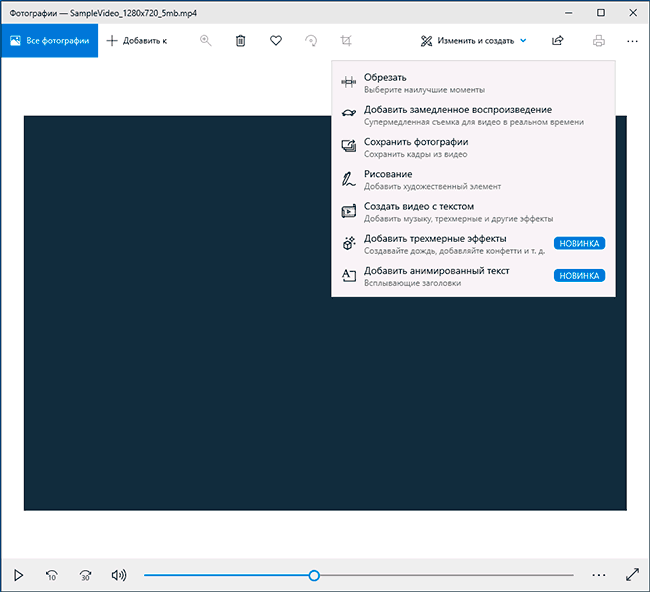
Task: Play the video with the play button
Action: click(x=18, y=575)
